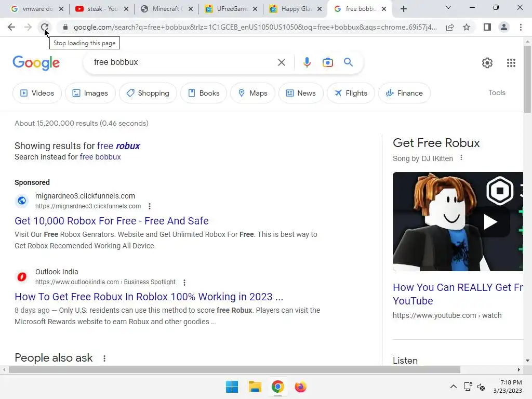This screenshot has width=532, height=399.
Task: Open a new tab with plus button
Action: tap(403, 9)
